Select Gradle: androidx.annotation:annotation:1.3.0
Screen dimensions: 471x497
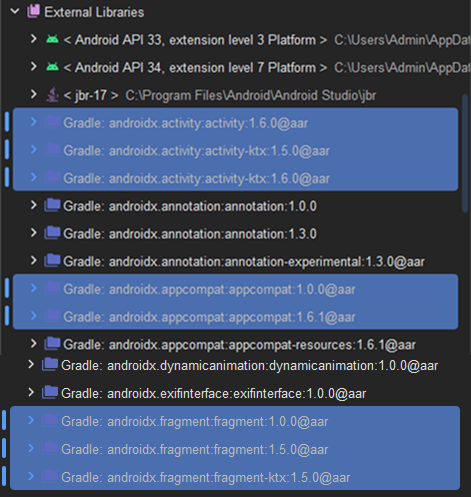tap(190, 234)
